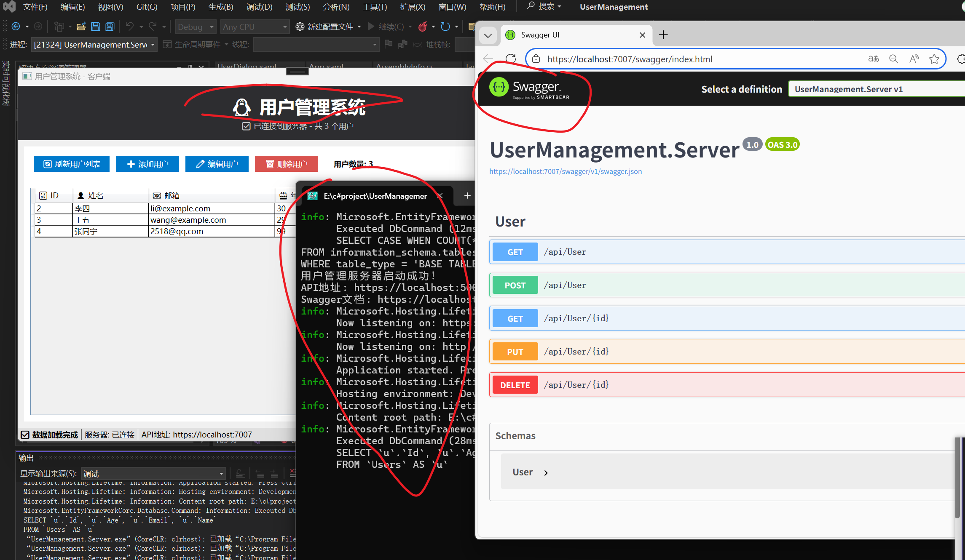The height and width of the screenshot is (560, 965).
Task: Click the Open File folder icon
Action: coord(81,27)
